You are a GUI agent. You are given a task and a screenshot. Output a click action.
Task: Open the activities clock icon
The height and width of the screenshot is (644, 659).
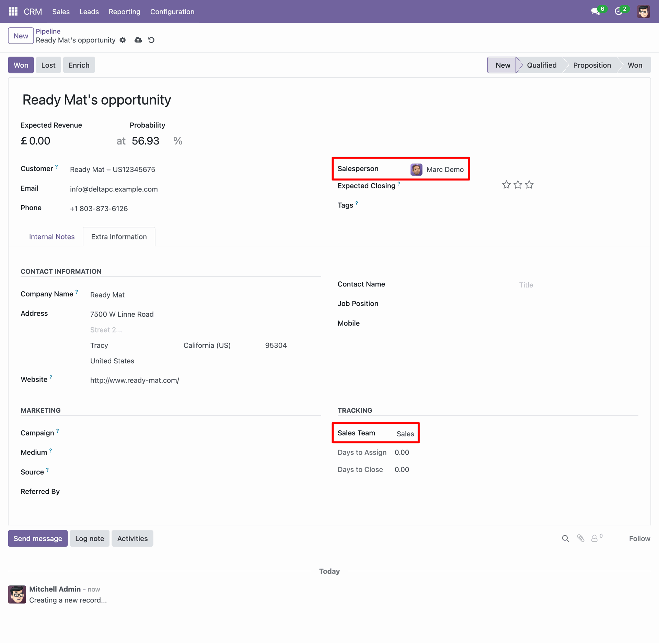[618, 11]
